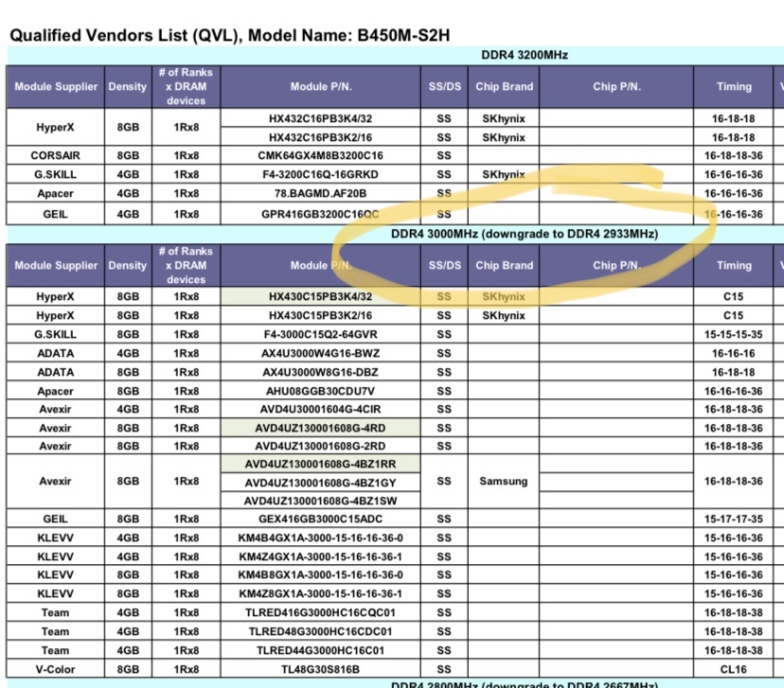Select part number TLRED416G3000HC16CQC01
784x688 pixels.
click(320, 613)
